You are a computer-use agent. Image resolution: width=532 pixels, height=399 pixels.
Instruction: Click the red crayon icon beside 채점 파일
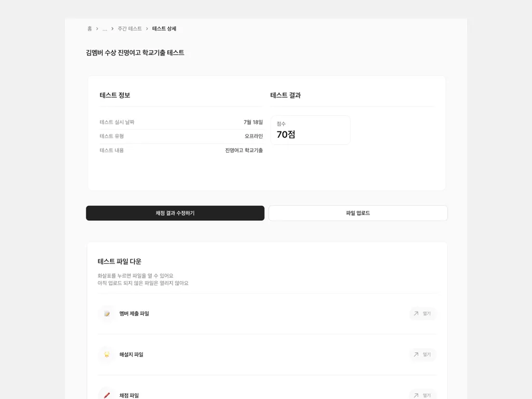(x=107, y=395)
